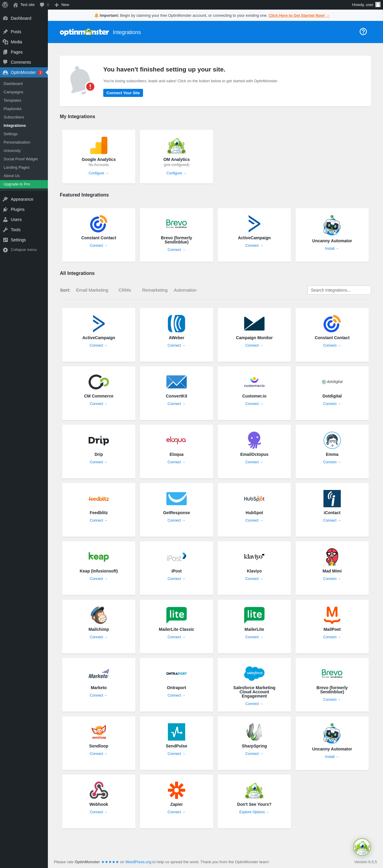383x868 pixels.
Task: Connect the iPost integration
Action: point(176,578)
